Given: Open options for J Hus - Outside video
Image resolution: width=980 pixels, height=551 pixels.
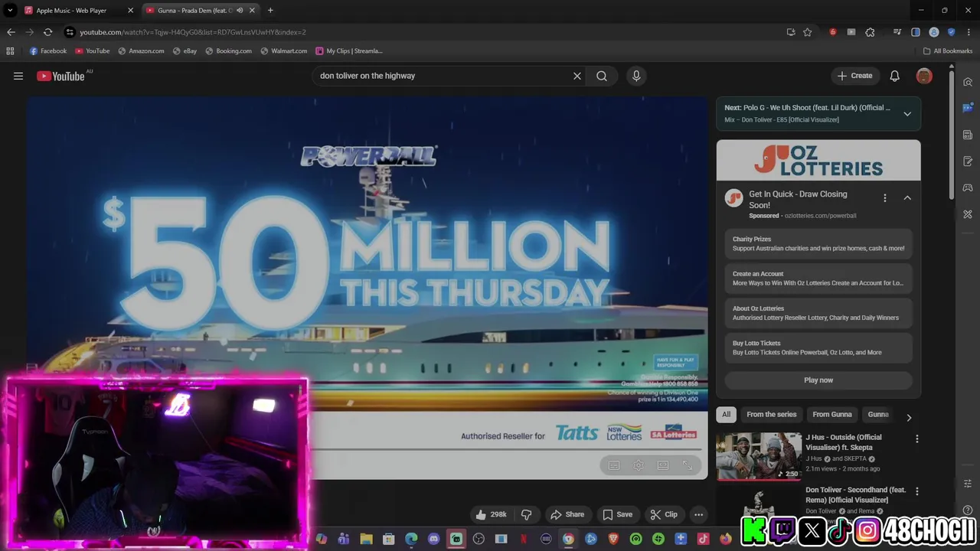Looking at the screenshot, I should click(x=916, y=439).
